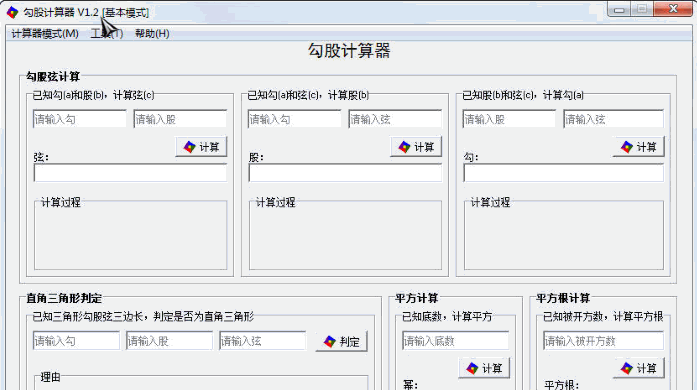The width and height of the screenshot is (697, 390).
Task: Focus the 请输入被开方数 input field
Action: pos(603,341)
